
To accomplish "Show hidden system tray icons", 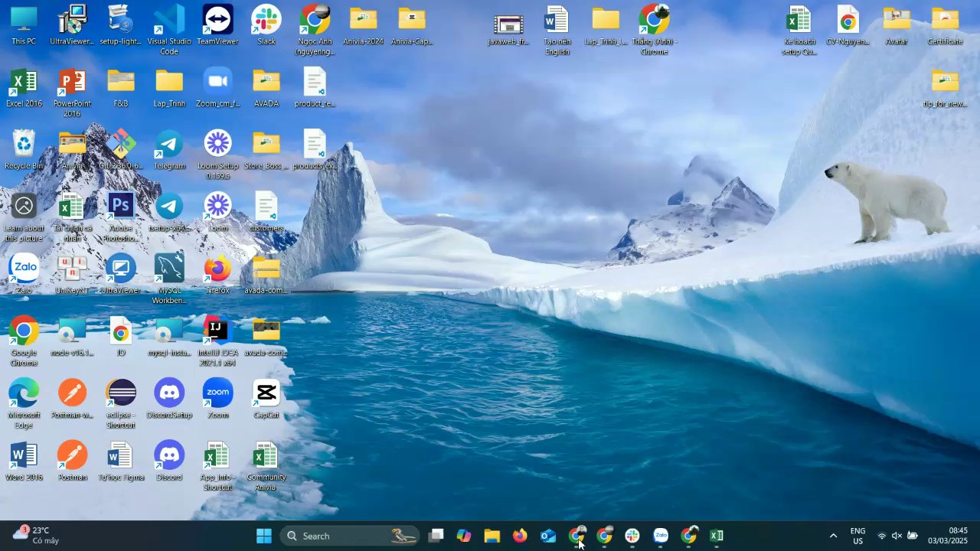I will point(833,536).
